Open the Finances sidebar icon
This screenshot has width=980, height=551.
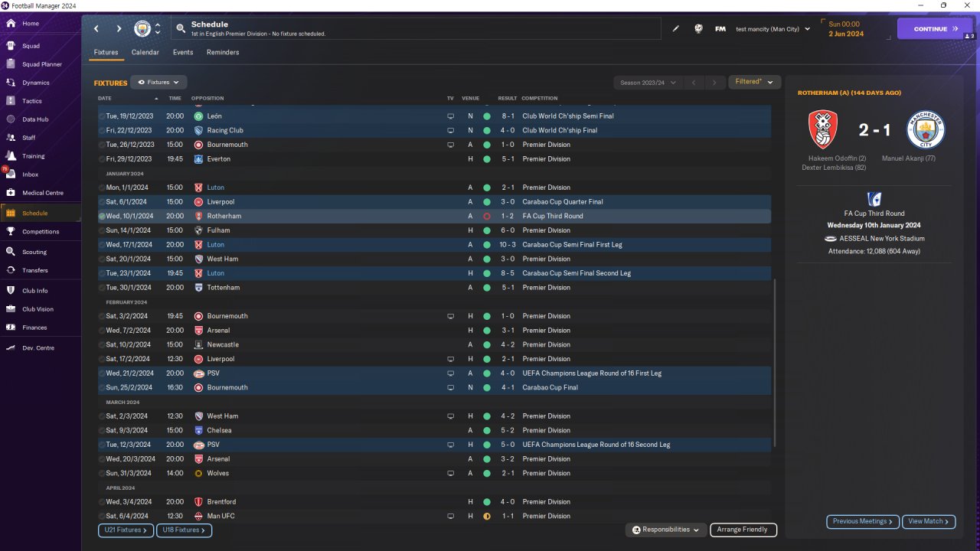[11, 328]
